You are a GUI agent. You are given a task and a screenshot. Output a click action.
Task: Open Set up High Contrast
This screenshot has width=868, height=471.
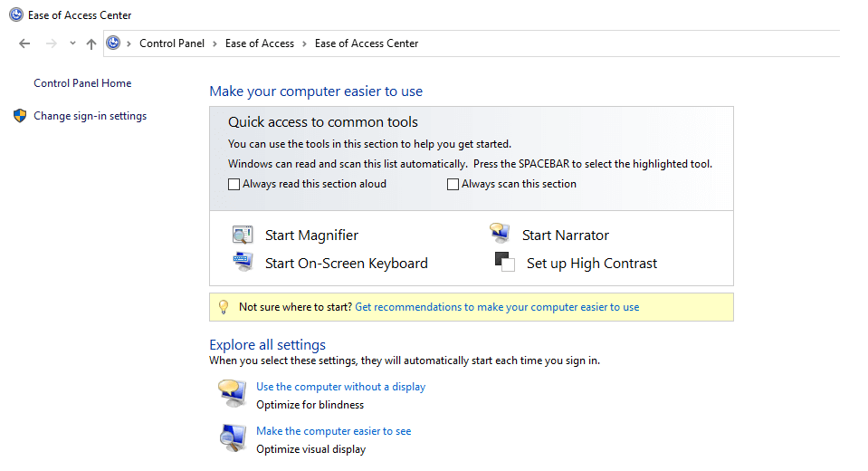592,264
